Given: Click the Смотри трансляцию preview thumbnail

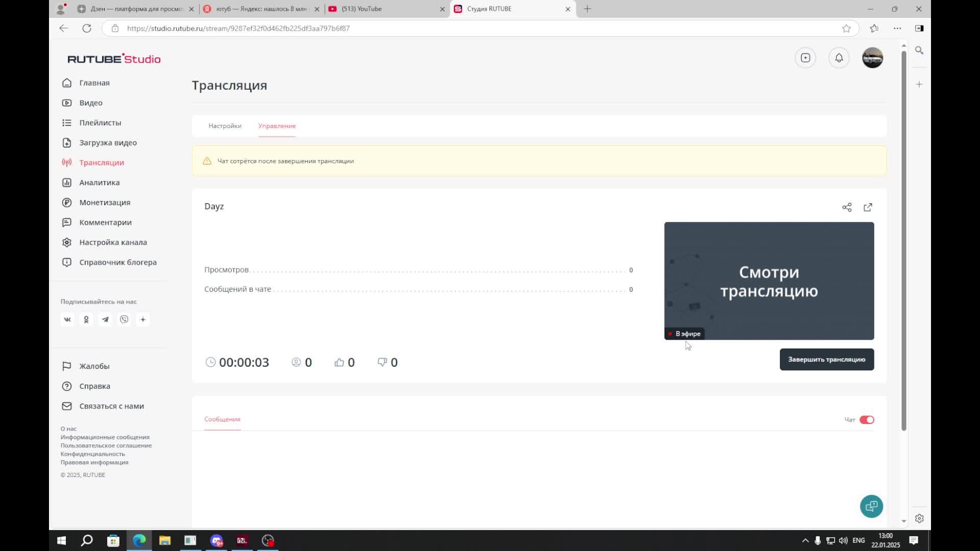Looking at the screenshot, I should [769, 281].
